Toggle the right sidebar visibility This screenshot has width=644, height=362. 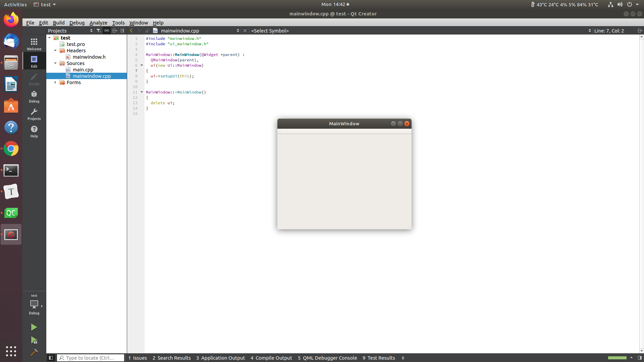tap(640, 358)
